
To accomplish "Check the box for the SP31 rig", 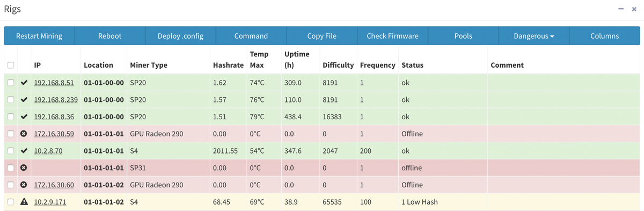I will click(11, 168).
